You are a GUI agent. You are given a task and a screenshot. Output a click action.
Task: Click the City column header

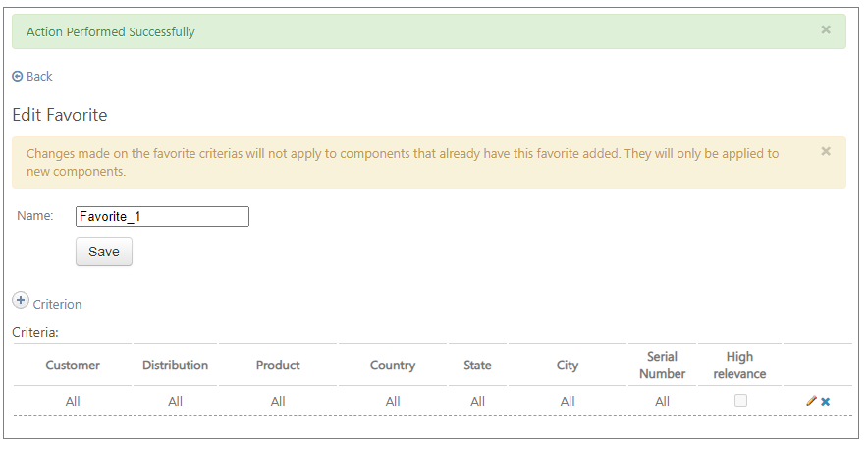point(568,366)
